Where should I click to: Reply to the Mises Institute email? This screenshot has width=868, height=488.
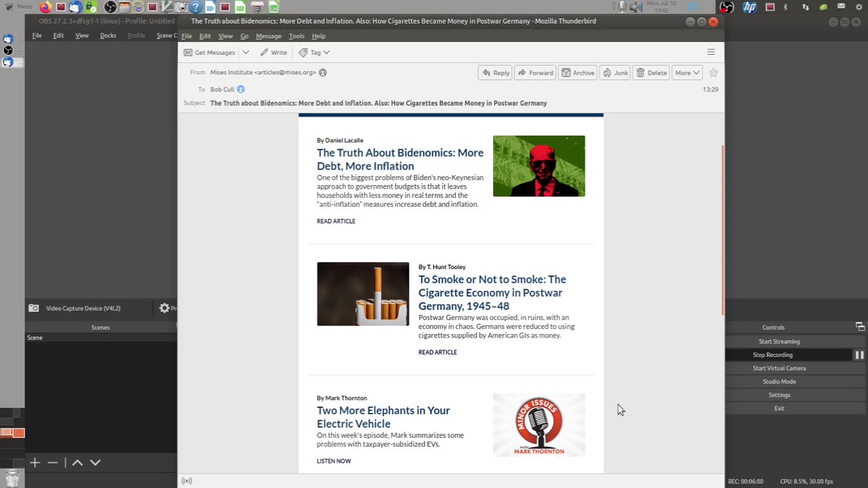click(x=494, y=73)
